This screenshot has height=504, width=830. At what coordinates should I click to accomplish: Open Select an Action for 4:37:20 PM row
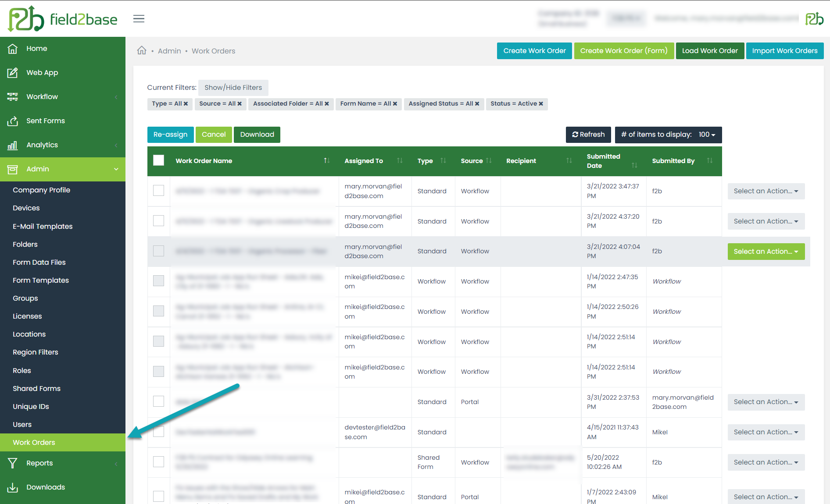[x=766, y=221]
